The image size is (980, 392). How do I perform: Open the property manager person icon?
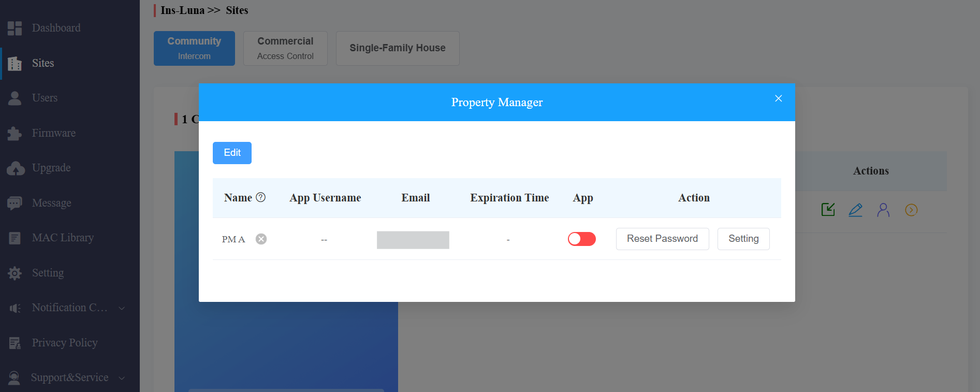pos(883,210)
